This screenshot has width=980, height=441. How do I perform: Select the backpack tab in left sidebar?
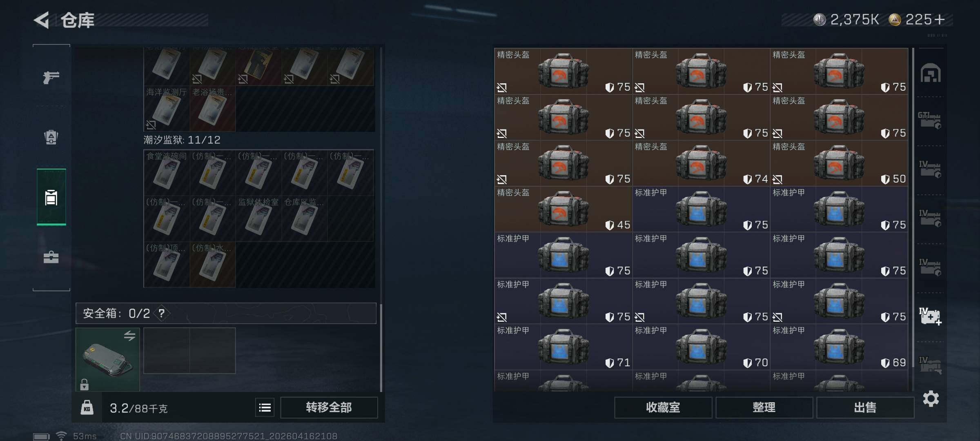[51, 137]
